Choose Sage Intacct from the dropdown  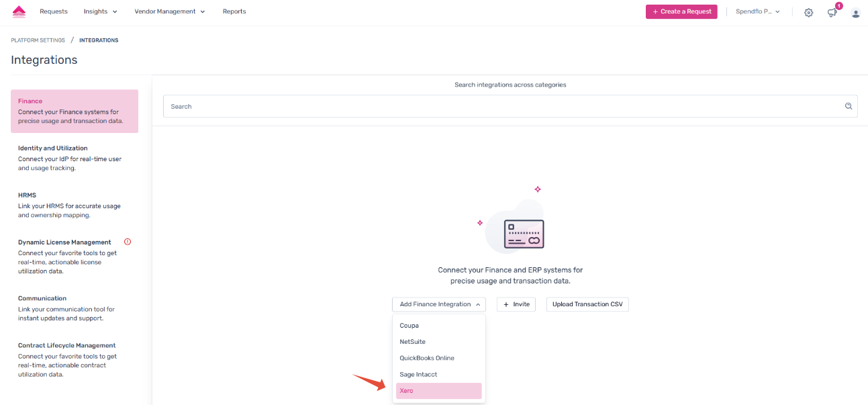[x=439, y=374]
